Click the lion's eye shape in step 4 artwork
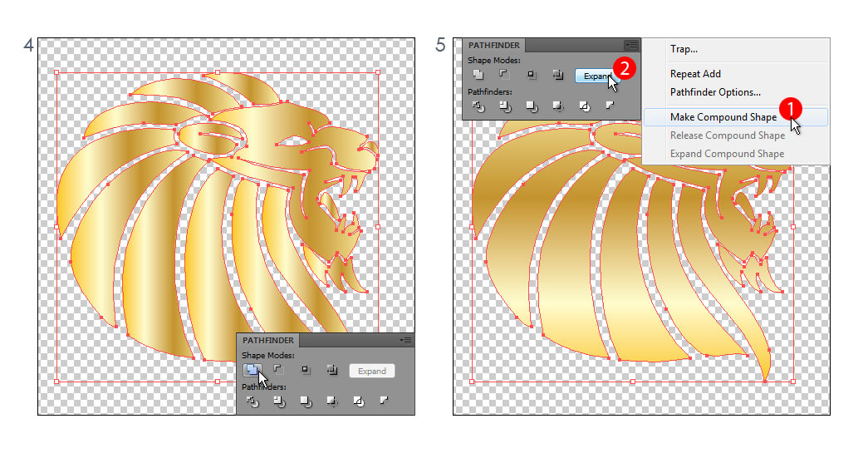This screenshot has width=868, height=453. point(293,142)
